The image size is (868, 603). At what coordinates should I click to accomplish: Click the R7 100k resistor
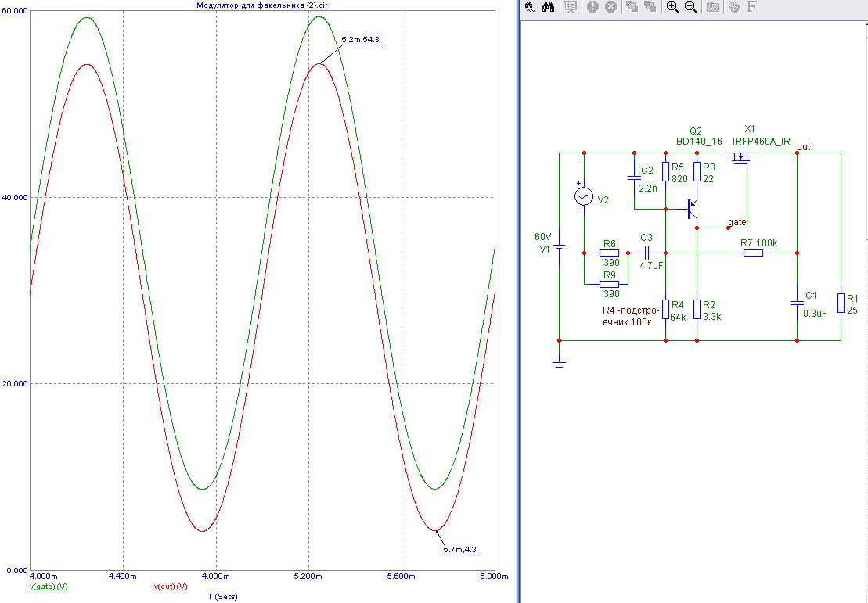753,253
